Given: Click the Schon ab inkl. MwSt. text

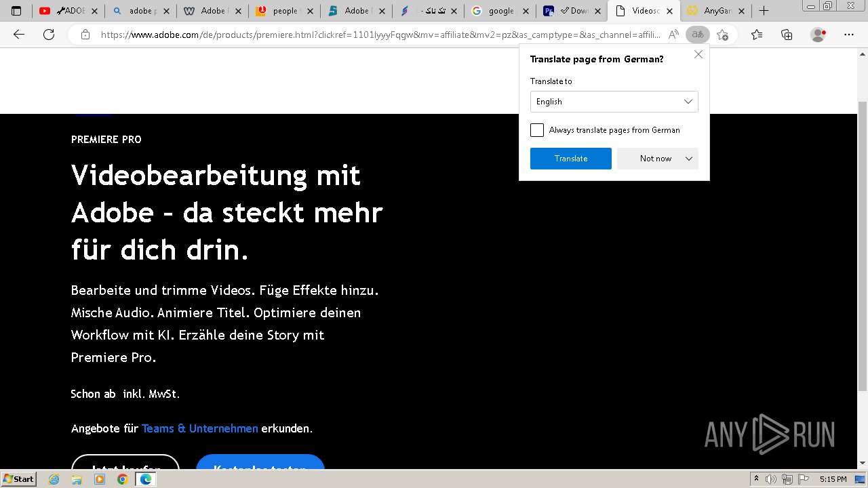Looking at the screenshot, I should 125,394.
